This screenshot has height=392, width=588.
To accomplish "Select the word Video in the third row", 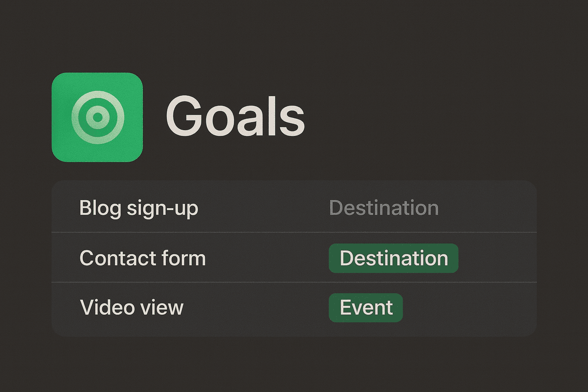I will point(107,307).
